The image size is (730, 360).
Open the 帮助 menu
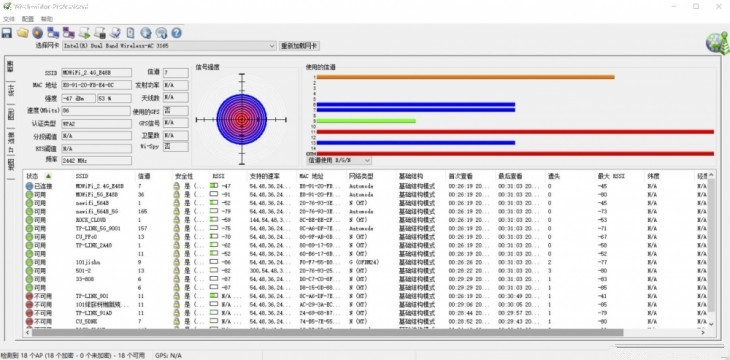point(47,19)
